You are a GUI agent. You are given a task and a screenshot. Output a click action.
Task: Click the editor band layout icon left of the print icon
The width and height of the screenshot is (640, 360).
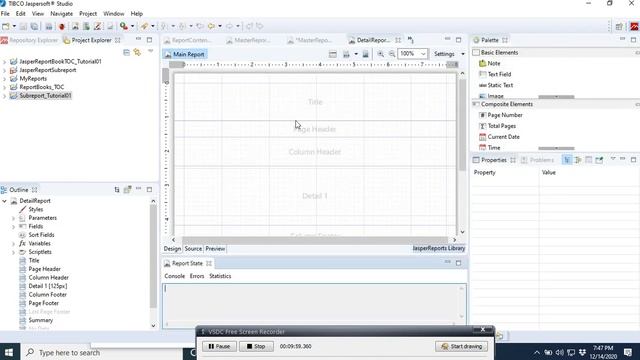pyautogui.click(x=333, y=54)
